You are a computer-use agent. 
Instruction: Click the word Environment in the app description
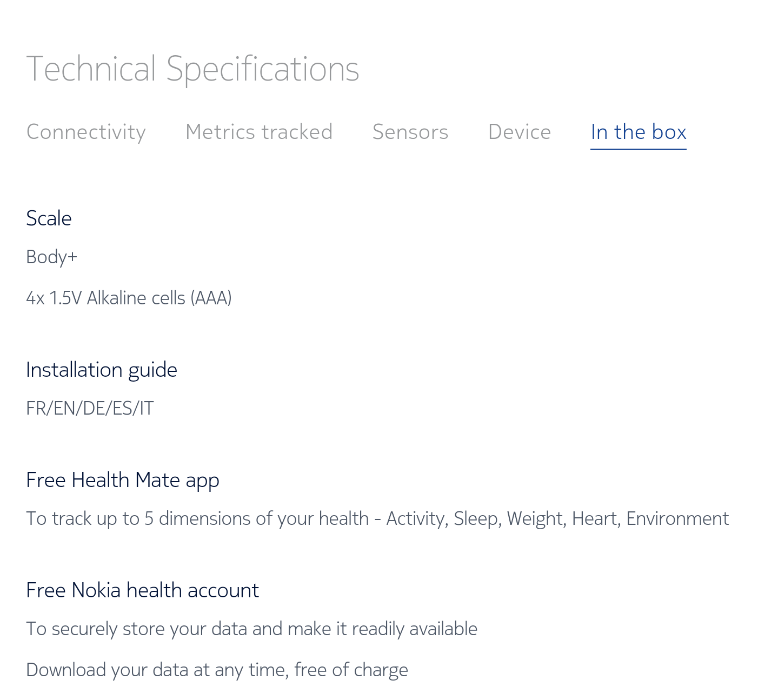pyautogui.click(x=677, y=518)
